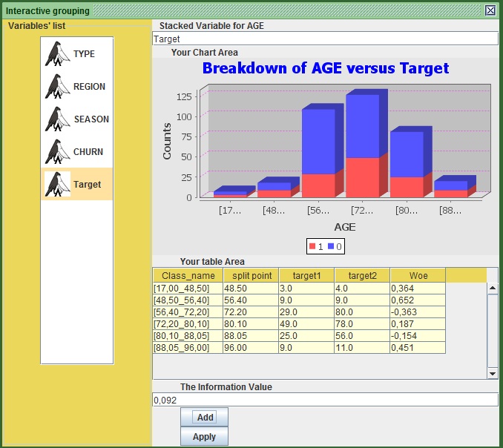This screenshot has width=503, height=448.
Task: Click Woe cell 0,652
Action: [x=418, y=300]
